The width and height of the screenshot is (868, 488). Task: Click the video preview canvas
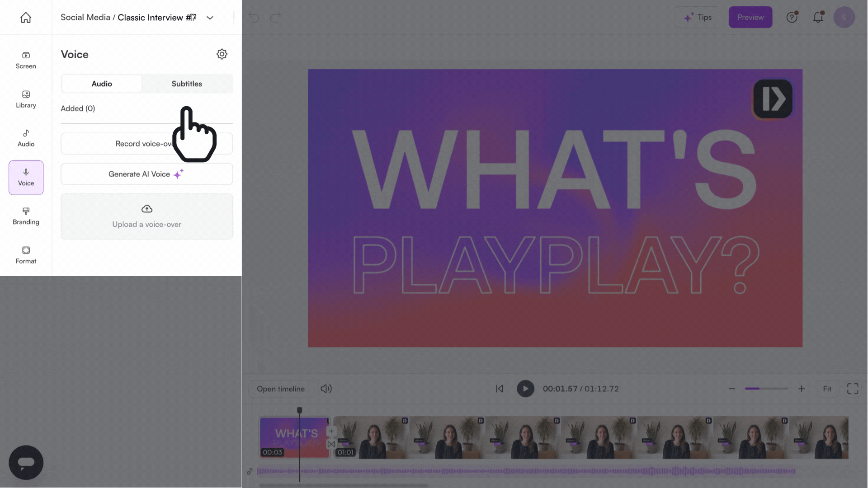click(x=555, y=208)
